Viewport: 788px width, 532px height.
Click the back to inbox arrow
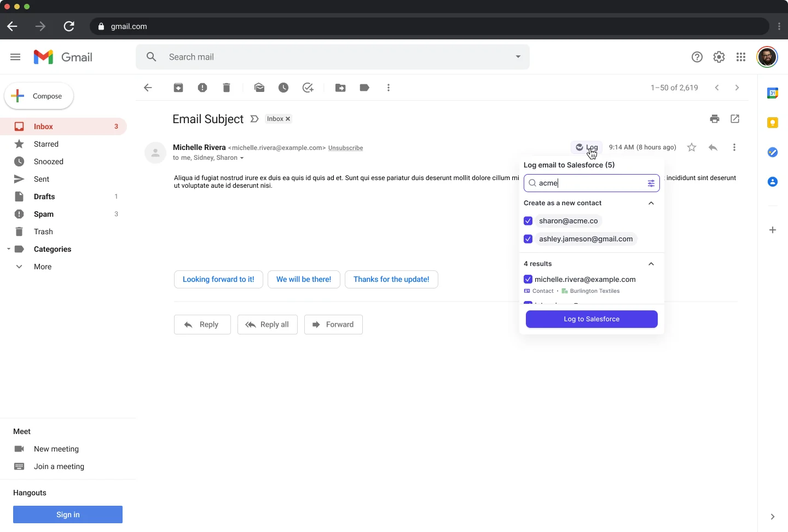tap(148, 88)
